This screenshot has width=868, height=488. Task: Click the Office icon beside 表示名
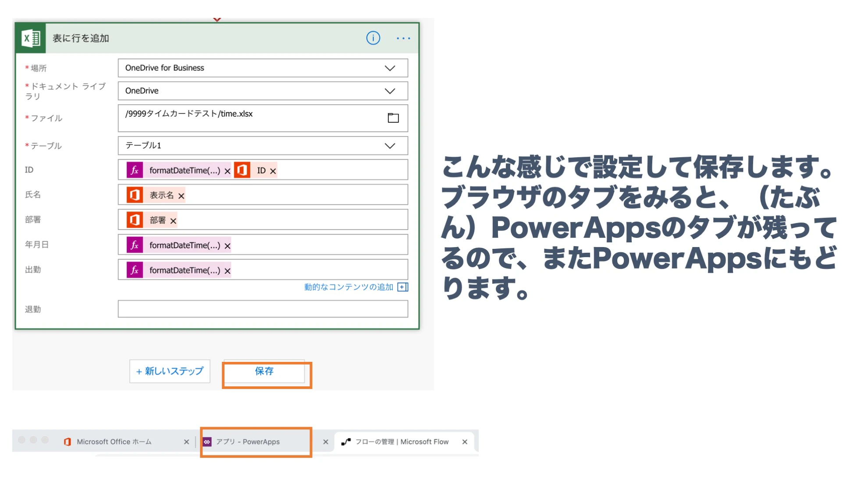(135, 195)
